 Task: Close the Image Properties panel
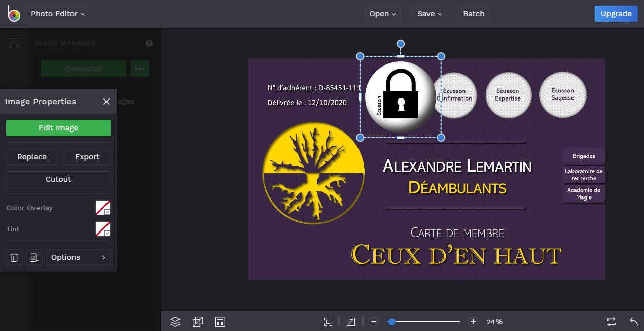coord(106,102)
